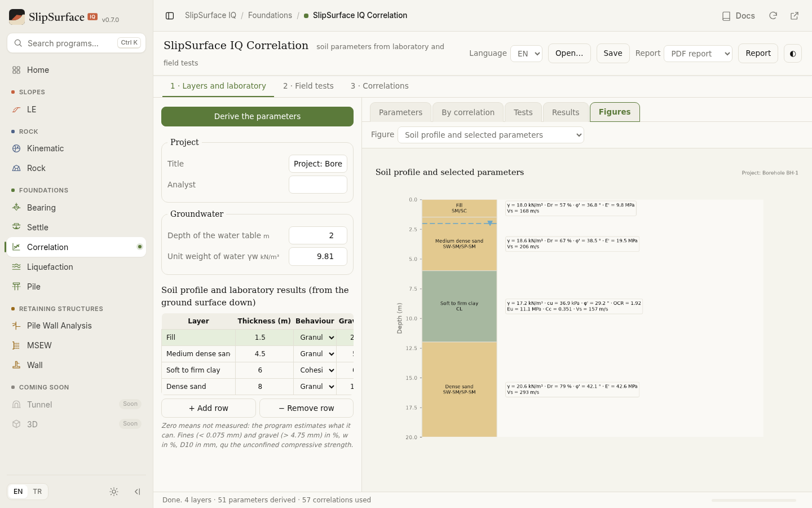
Task: Click the Medium dense sand thickness cell
Action: point(264,354)
